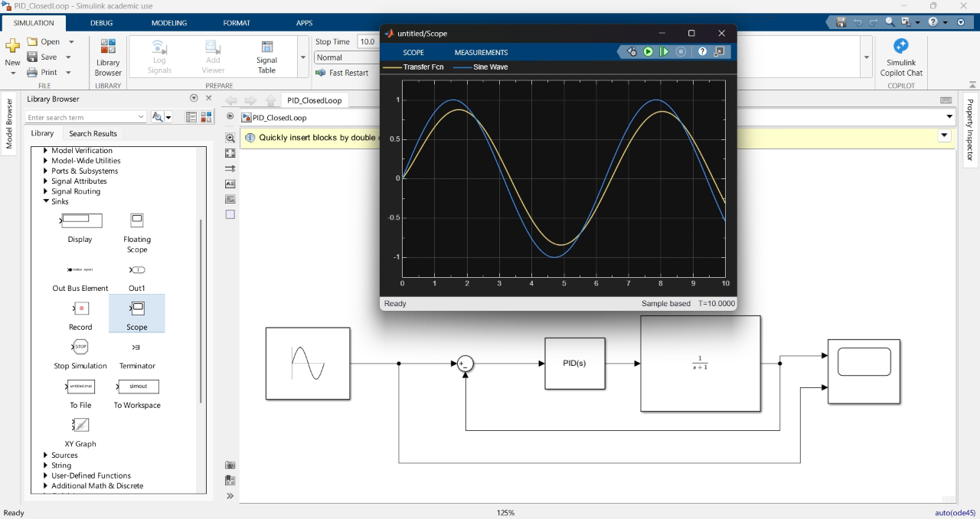980x519 pixels.
Task: Click the fit-to-view icon on the canvas palette
Action: 230,153
